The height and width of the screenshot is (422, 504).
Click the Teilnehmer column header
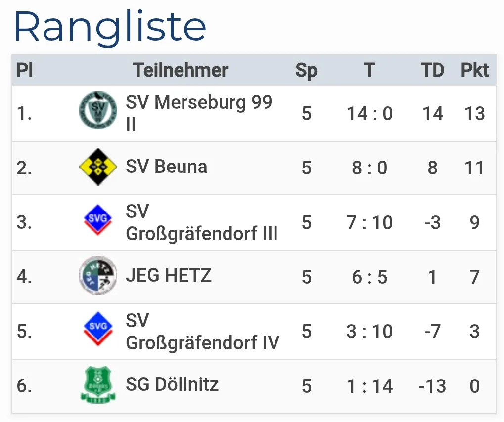pos(181,71)
